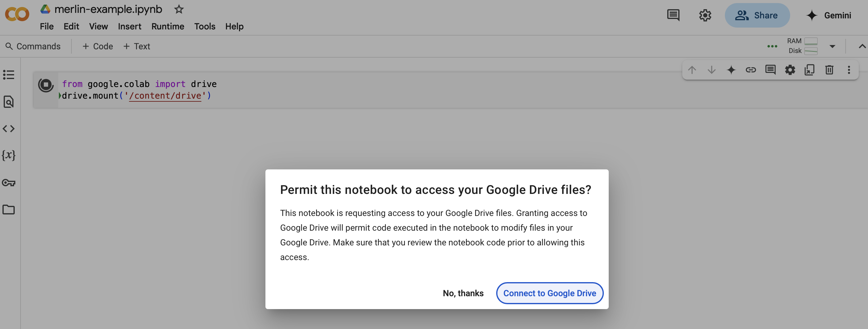Open the Runtime menu
This screenshot has width=868, height=329.
click(167, 26)
